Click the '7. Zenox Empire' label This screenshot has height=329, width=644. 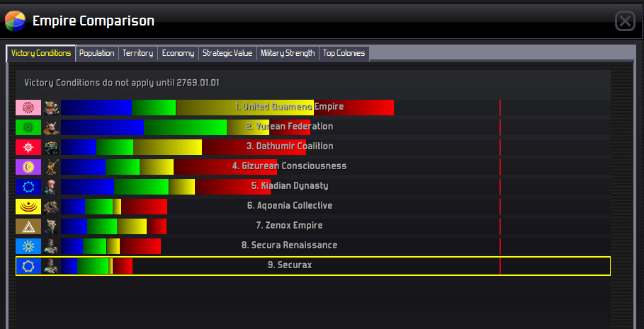(290, 226)
